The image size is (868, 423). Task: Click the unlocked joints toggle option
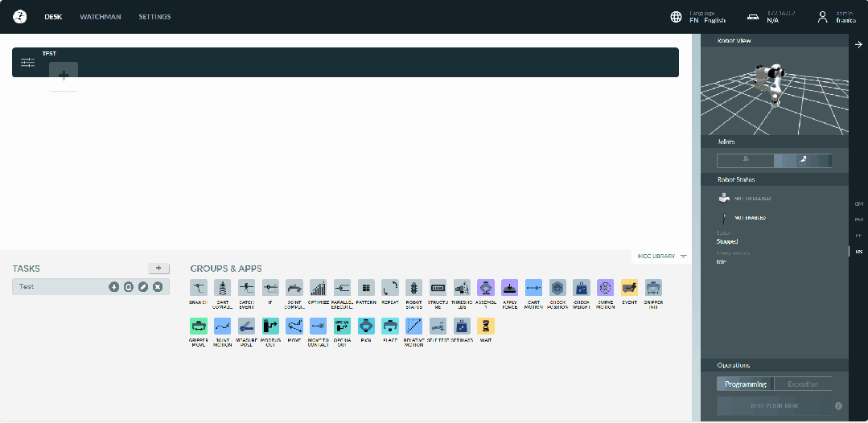(x=803, y=161)
